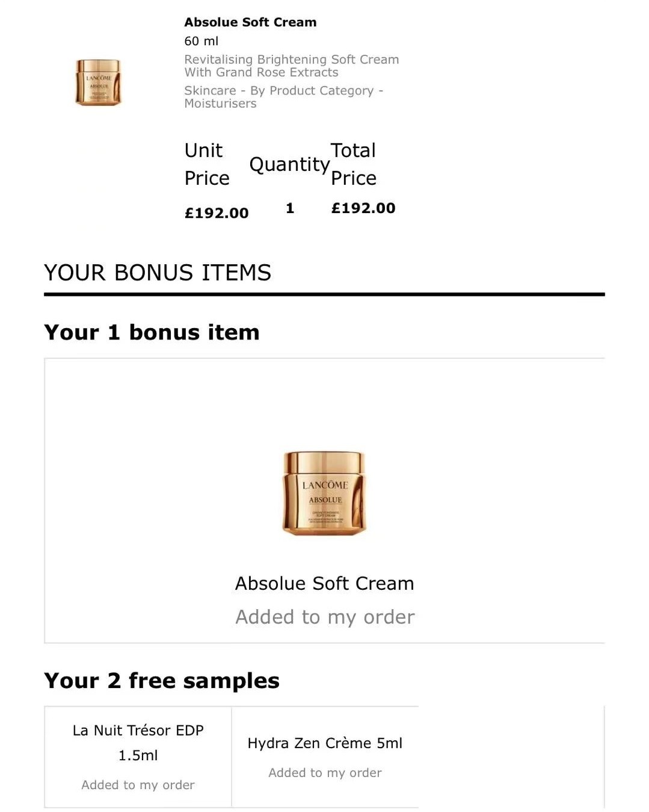The height and width of the screenshot is (812, 649).
Task: Click the YOUR BONUS ITEMS heading
Action: point(158,273)
